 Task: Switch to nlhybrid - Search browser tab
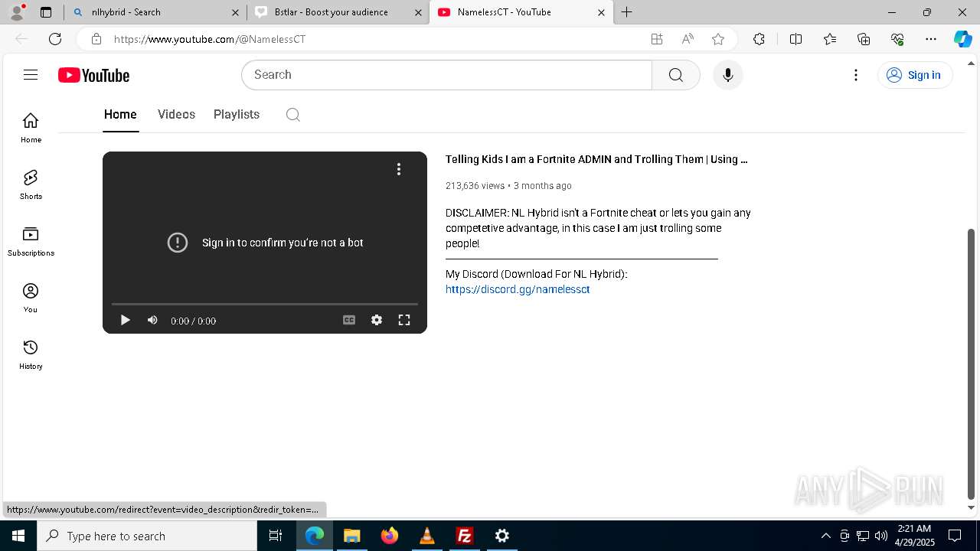(155, 12)
